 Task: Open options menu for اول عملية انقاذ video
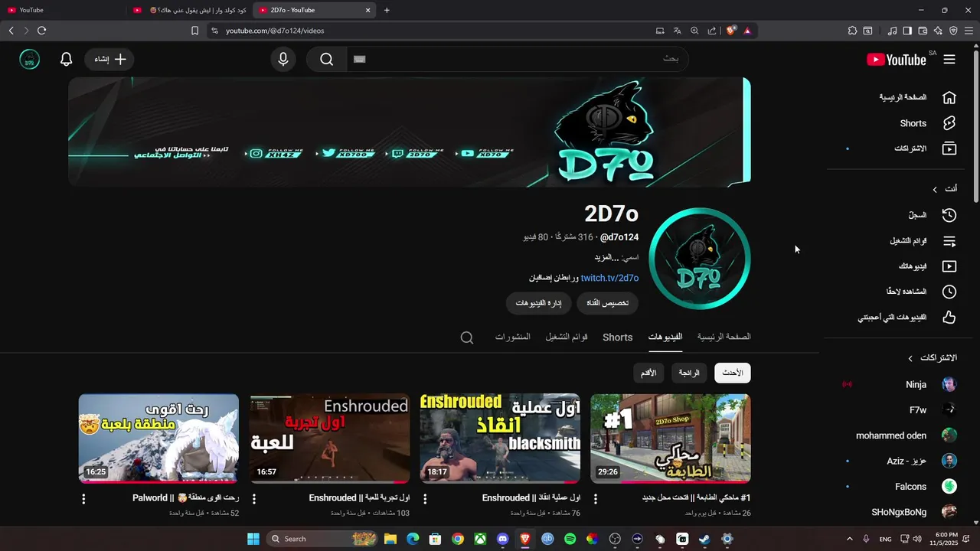pyautogui.click(x=425, y=499)
